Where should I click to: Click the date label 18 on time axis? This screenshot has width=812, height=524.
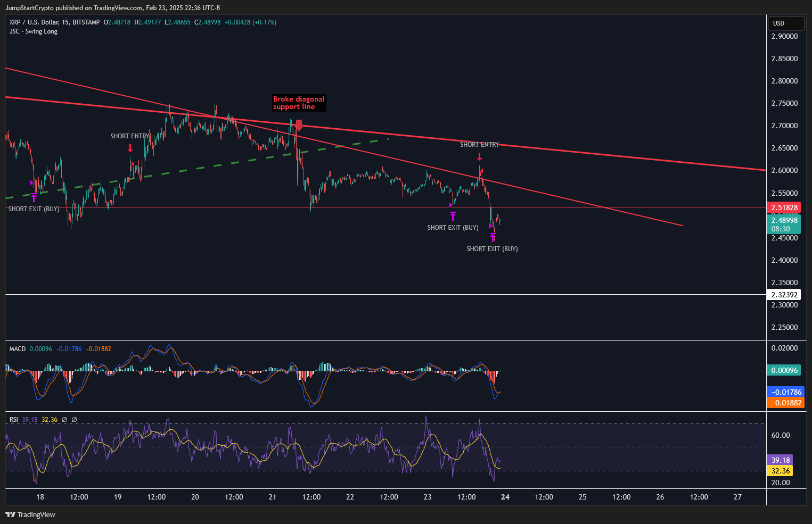pos(40,497)
